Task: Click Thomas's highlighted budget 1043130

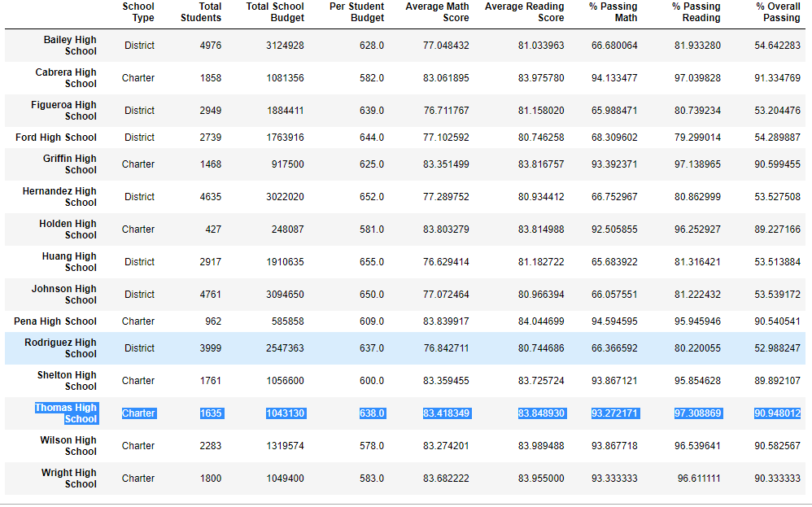Action: [x=286, y=413]
